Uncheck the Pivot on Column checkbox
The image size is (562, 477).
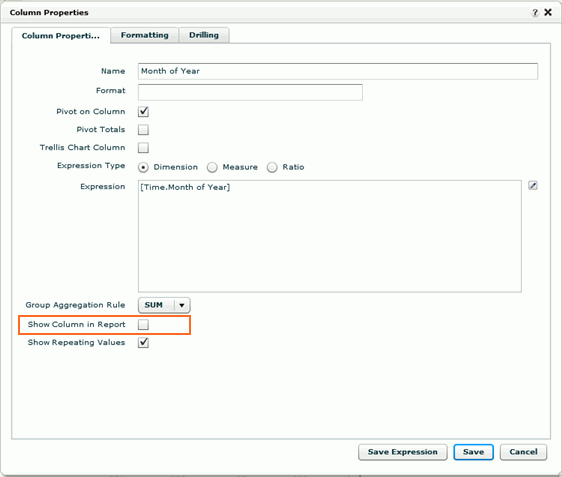click(143, 111)
